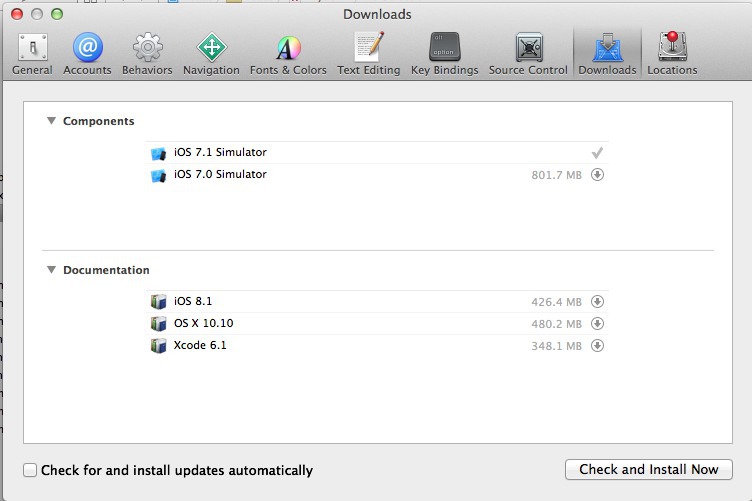Viewport: 752px width, 501px height.
Task: Select the Text Editing pane
Action: click(x=369, y=54)
